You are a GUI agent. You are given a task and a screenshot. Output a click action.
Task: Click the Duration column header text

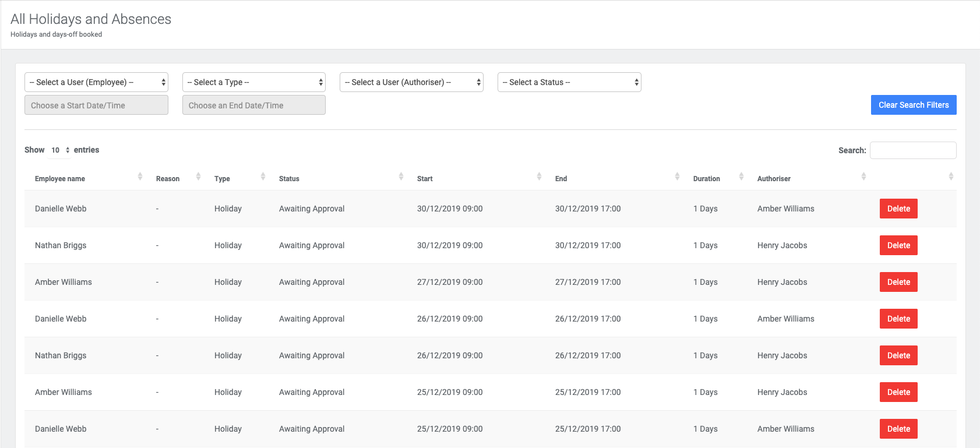pyautogui.click(x=707, y=179)
